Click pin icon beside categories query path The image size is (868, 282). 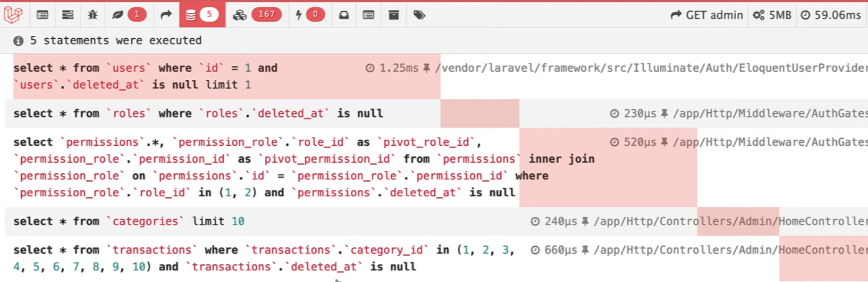[x=585, y=221]
